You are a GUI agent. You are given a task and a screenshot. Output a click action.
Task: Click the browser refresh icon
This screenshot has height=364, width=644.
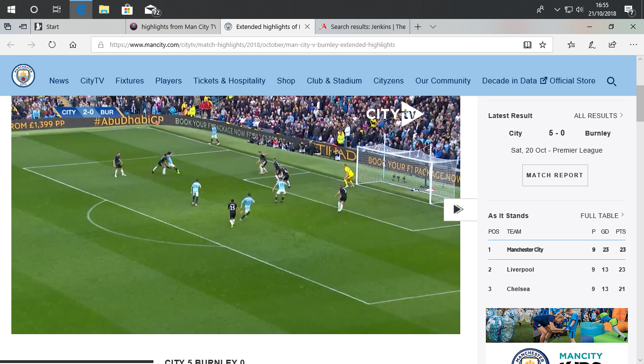(x=52, y=45)
